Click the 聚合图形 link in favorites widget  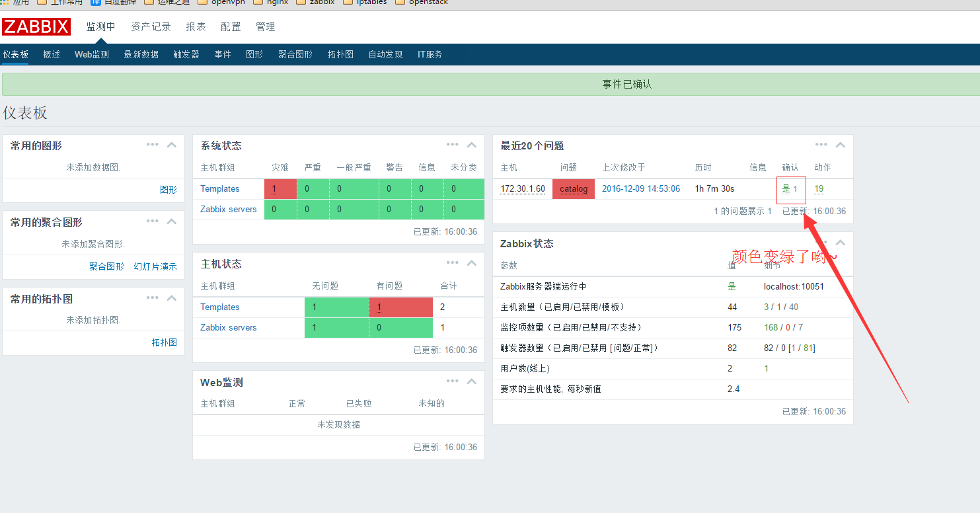(x=106, y=266)
